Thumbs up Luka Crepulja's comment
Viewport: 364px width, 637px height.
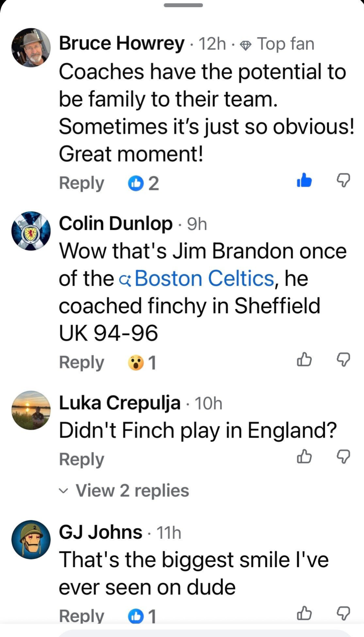(304, 456)
